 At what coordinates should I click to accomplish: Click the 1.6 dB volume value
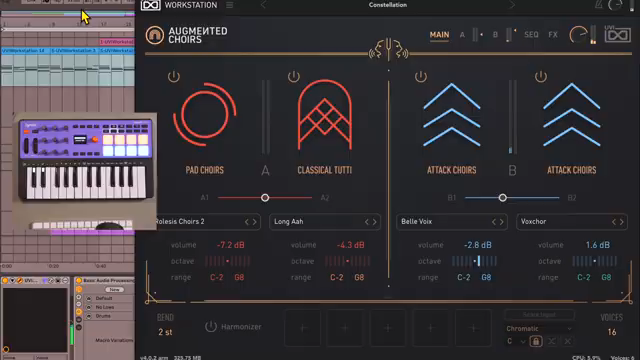598,245
